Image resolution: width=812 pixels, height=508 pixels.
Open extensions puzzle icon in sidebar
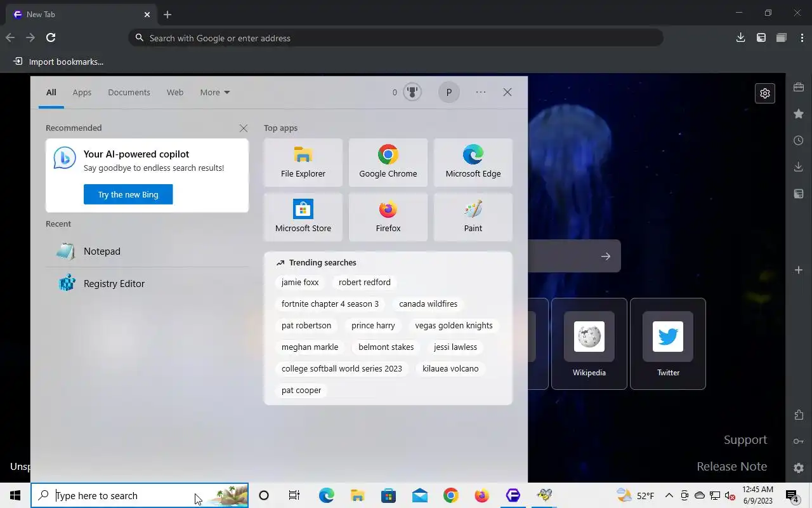pos(799,415)
